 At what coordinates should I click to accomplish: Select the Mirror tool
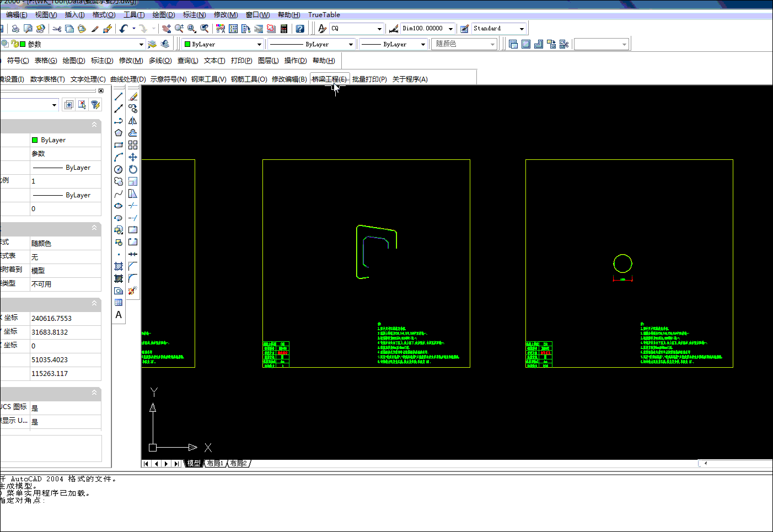(x=133, y=121)
